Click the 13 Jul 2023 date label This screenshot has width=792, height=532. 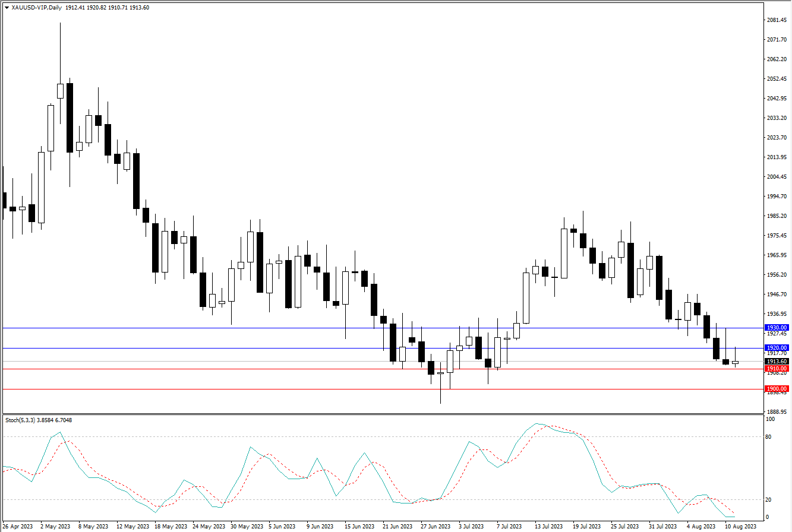pyautogui.click(x=547, y=526)
